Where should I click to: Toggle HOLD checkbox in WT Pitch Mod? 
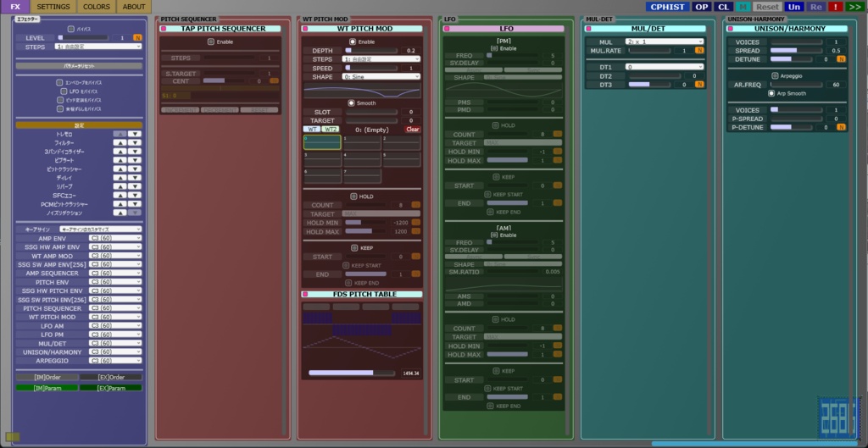pyautogui.click(x=353, y=196)
